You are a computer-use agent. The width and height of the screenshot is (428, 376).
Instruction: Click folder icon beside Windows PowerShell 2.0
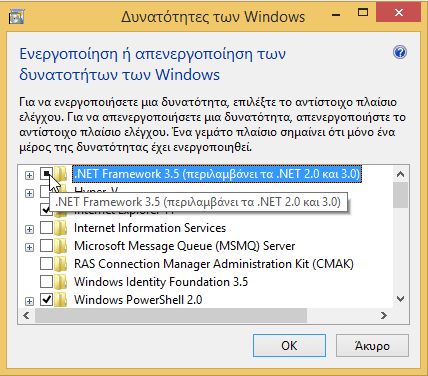pyautogui.click(x=61, y=300)
